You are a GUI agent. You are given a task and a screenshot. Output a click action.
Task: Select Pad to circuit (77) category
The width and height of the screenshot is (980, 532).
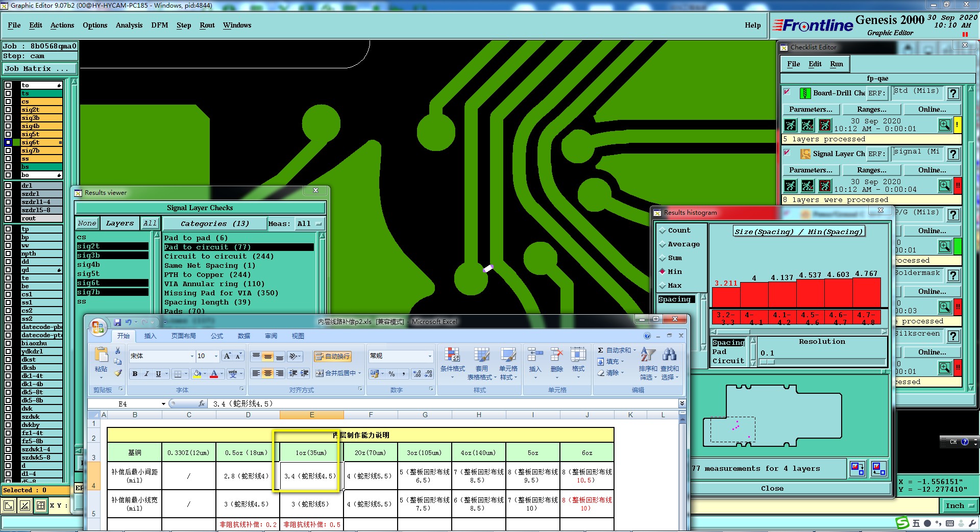point(239,247)
